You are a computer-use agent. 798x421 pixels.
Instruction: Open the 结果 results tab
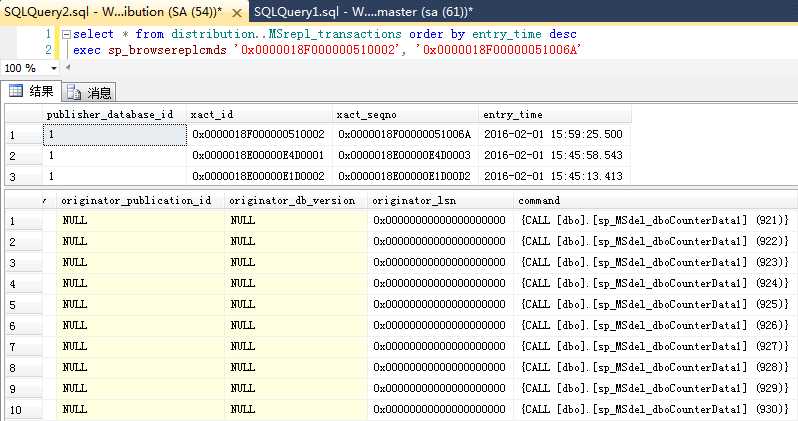tap(31, 91)
